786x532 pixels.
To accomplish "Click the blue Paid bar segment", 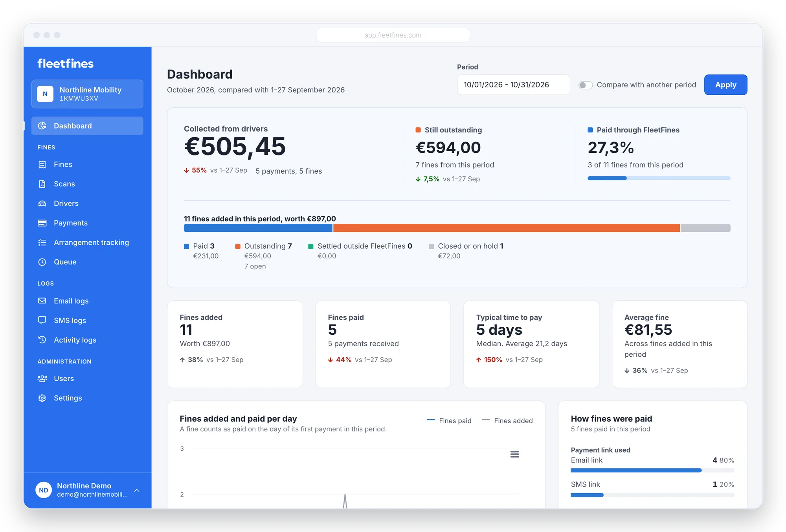I will coord(258,228).
